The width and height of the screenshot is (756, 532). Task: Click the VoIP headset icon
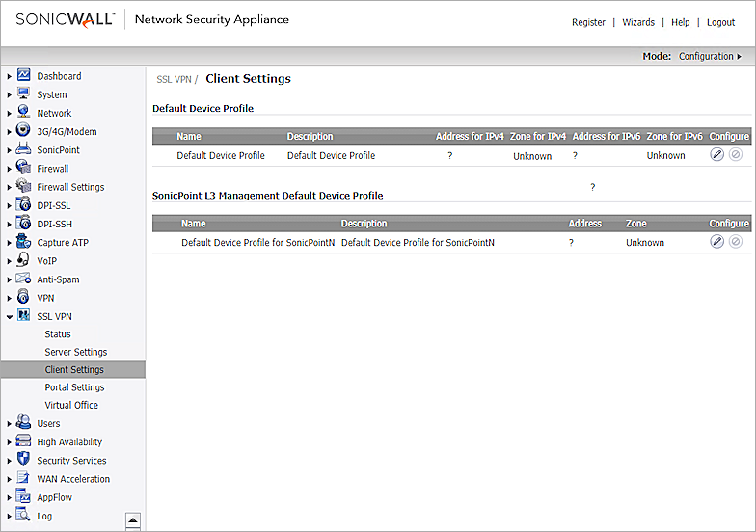(24, 260)
